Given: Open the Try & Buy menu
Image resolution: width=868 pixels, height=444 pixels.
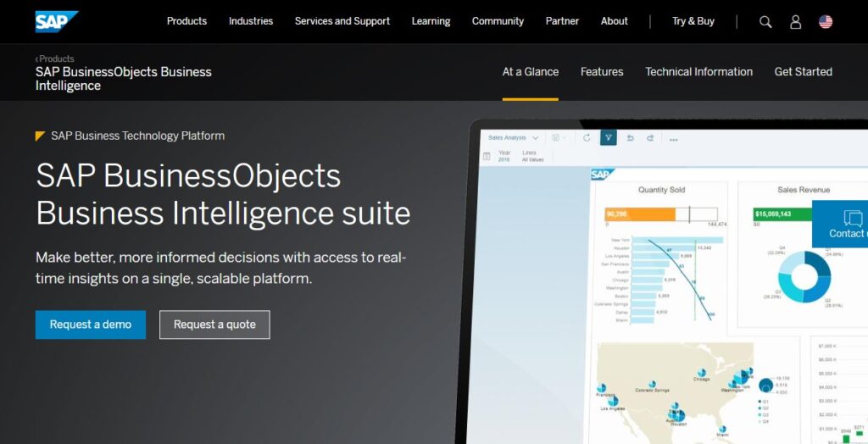Looking at the screenshot, I should point(693,21).
